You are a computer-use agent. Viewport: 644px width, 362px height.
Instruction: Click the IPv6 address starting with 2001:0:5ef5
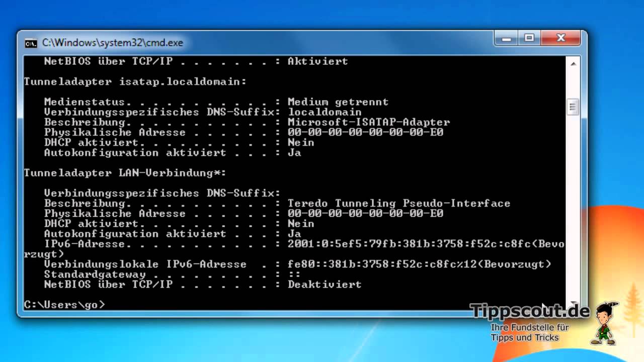pos(409,244)
